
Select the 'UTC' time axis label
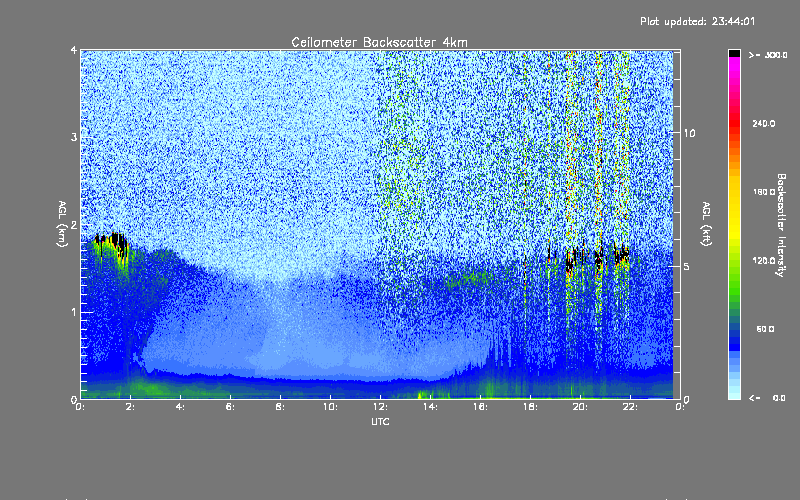coord(380,421)
